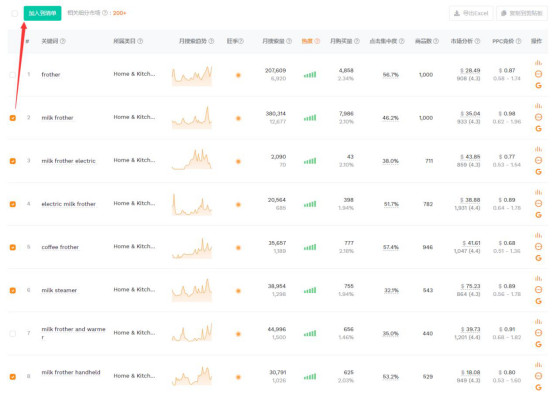Image resolution: width=553 pixels, height=396 pixels.
Task: Click the G icon in milk frother row 2
Action: (538, 128)
